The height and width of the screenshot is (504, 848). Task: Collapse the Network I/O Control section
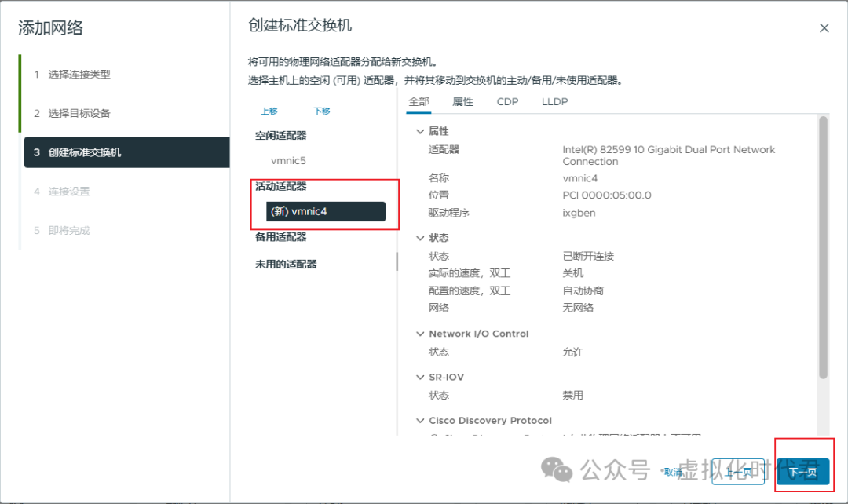pyautogui.click(x=421, y=333)
